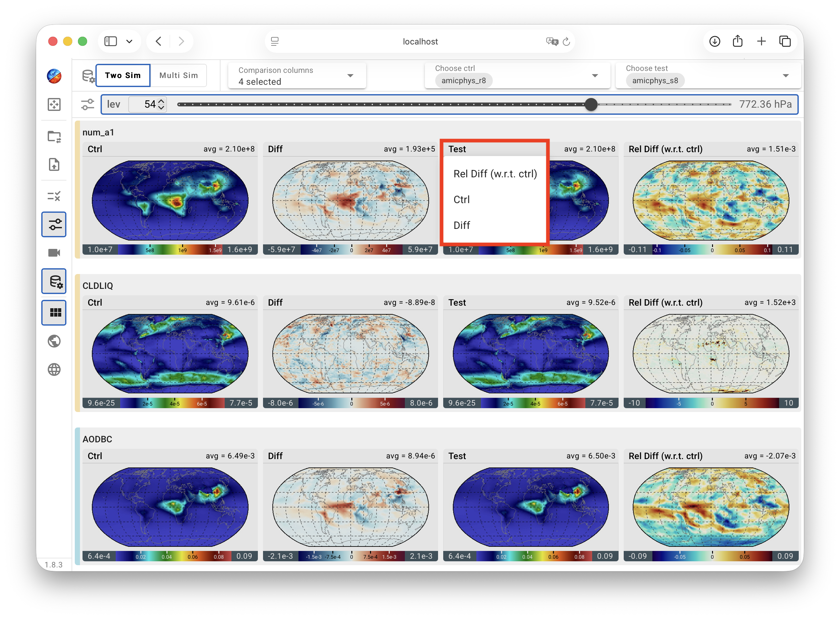The image size is (840, 619).
Task: Click the Safari share icon
Action: click(x=737, y=41)
